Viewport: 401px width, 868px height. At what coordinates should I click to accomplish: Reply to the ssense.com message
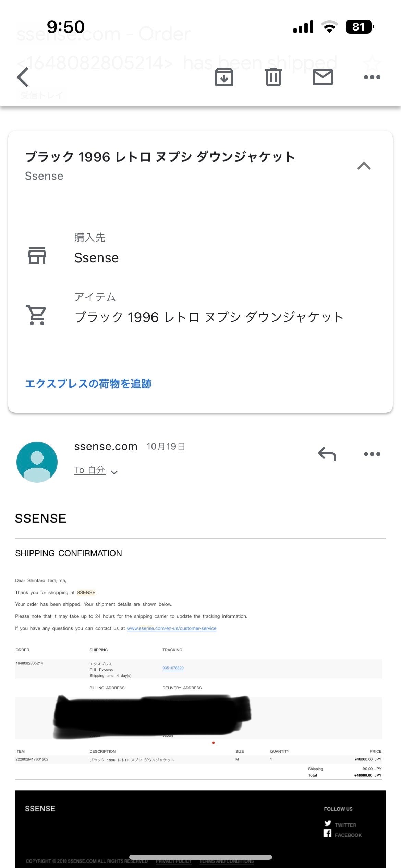[327, 454]
